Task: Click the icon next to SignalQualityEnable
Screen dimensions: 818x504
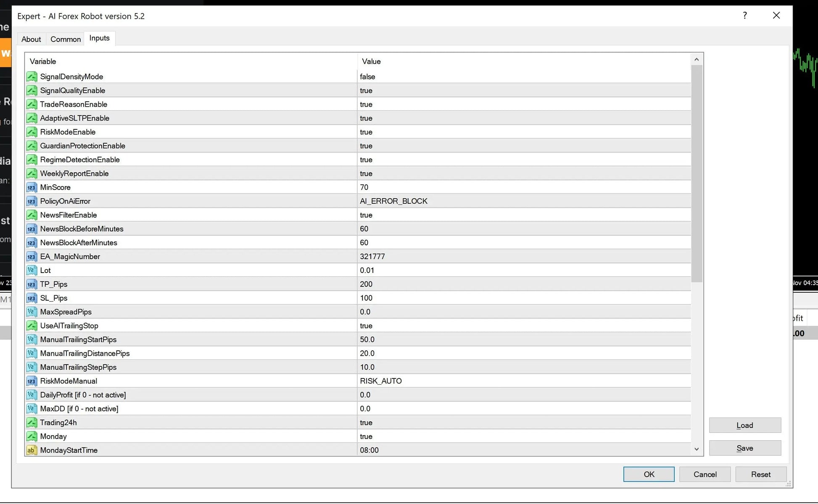Action: (x=32, y=90)
